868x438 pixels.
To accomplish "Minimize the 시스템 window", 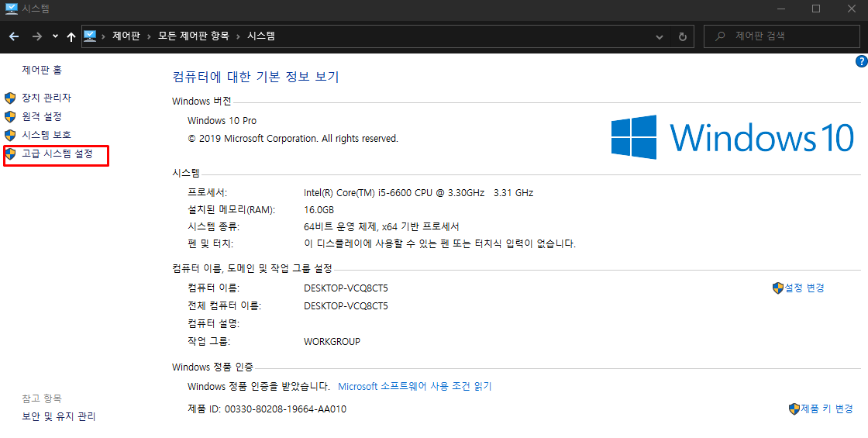I will click(781, 9).
